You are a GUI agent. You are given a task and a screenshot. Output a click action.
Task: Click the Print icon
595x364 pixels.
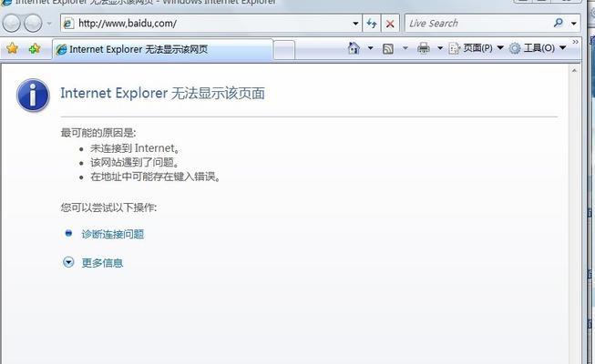coord(424,48)
